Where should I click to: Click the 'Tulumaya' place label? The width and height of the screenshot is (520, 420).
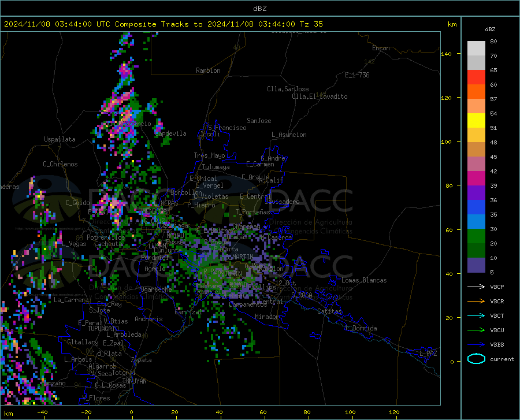click(216, 167)
